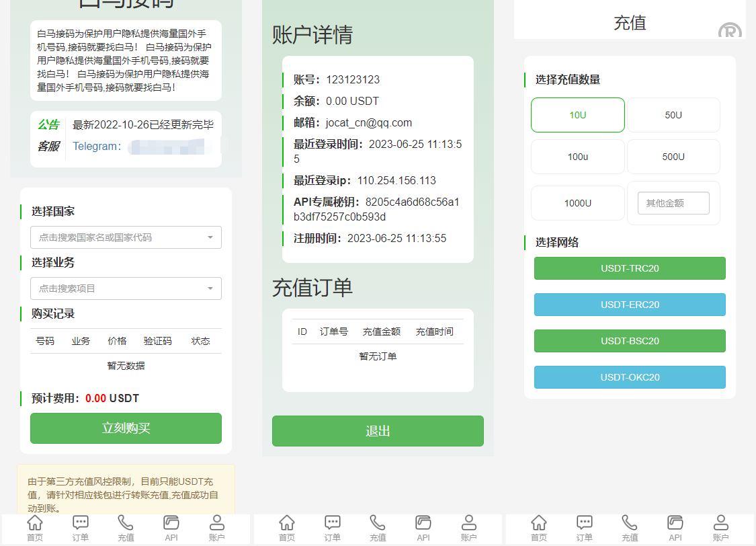Image resolution: width=756 pixels, height=546 pixels.
Task: Click the 其他金额 custom amount field
Action: pos(673,203)
